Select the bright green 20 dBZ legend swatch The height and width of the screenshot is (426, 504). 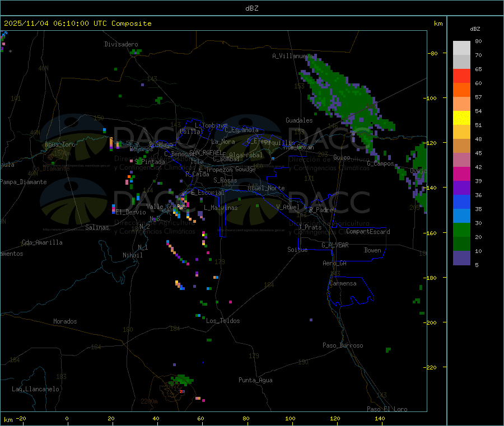click(x=461, y=230)
